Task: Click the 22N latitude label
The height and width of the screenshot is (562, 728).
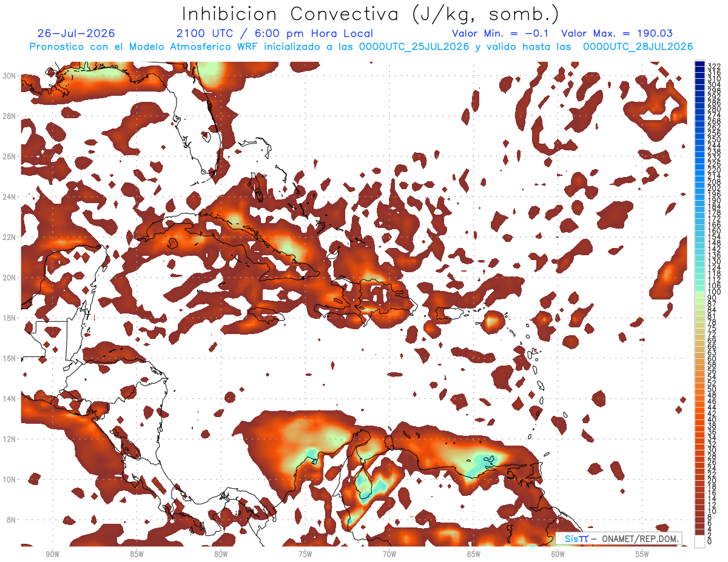Action: pyautogui.click(x=10, y=237)
